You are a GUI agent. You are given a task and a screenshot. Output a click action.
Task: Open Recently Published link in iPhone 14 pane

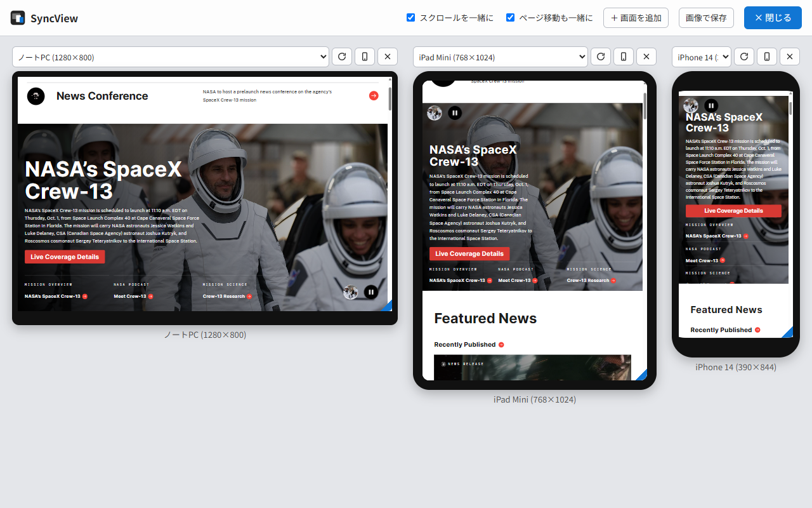725,330
